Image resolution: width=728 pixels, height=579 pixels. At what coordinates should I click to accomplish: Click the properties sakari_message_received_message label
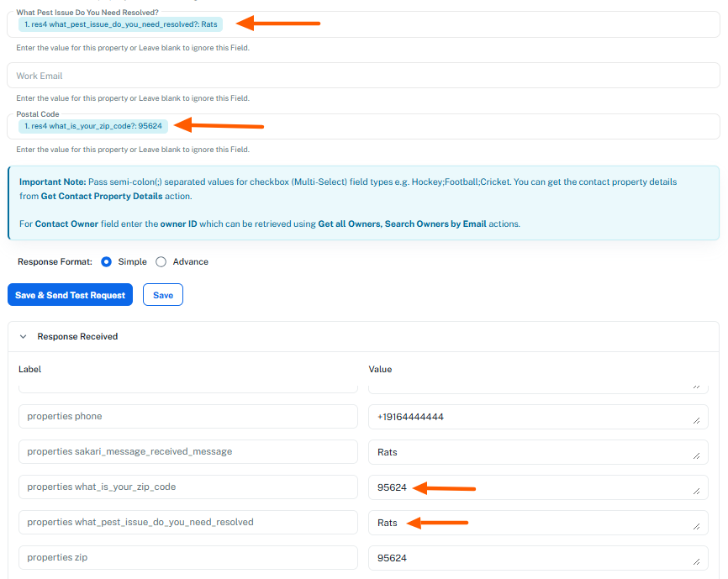188,452
